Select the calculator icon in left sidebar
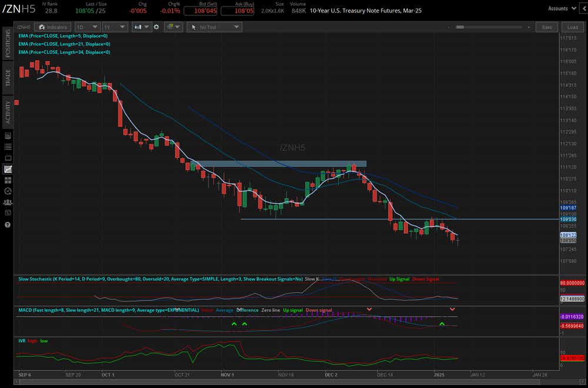The width and height of the screenshot is (588, 388). point(8,135)
